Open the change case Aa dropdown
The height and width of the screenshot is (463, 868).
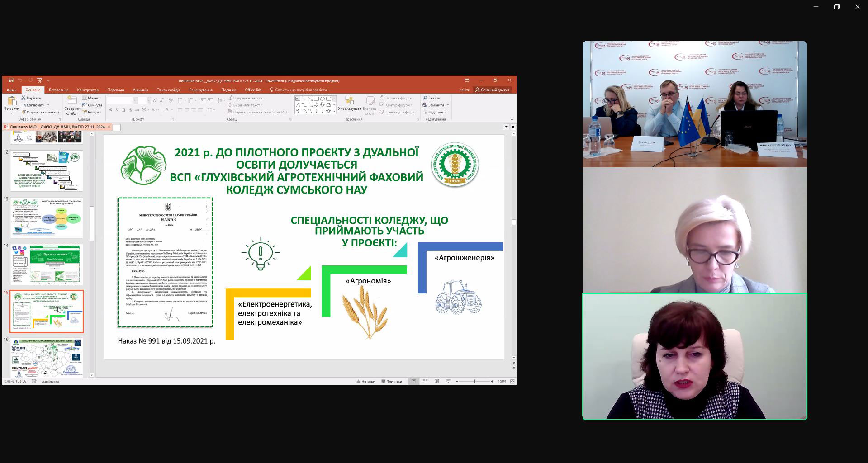(x=155, y=110)
